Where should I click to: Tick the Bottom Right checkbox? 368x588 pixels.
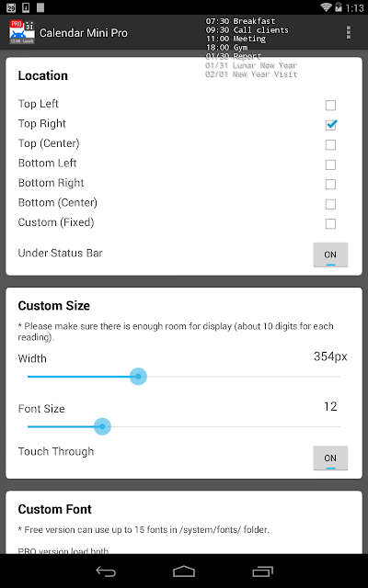(330, 184)
